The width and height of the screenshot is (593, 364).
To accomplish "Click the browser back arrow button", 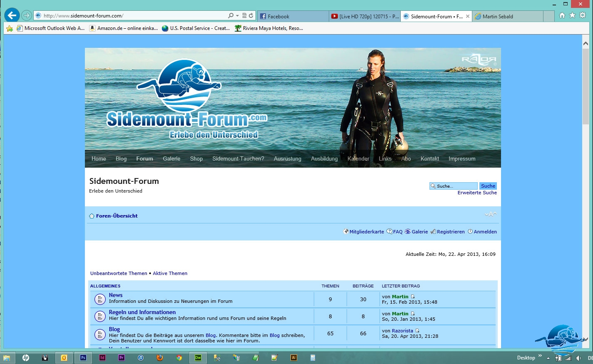I will pyautogui.click(x=12, y=16).
